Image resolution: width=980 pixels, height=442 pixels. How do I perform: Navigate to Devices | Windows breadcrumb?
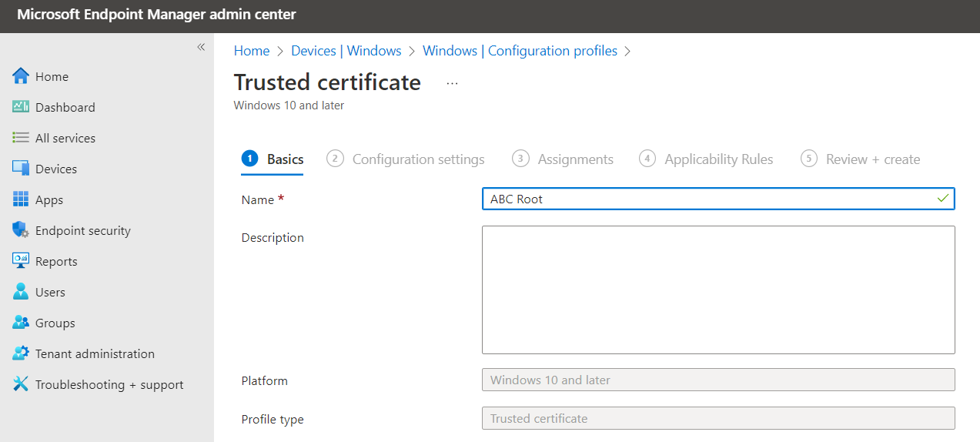click(x=346, y=51)
